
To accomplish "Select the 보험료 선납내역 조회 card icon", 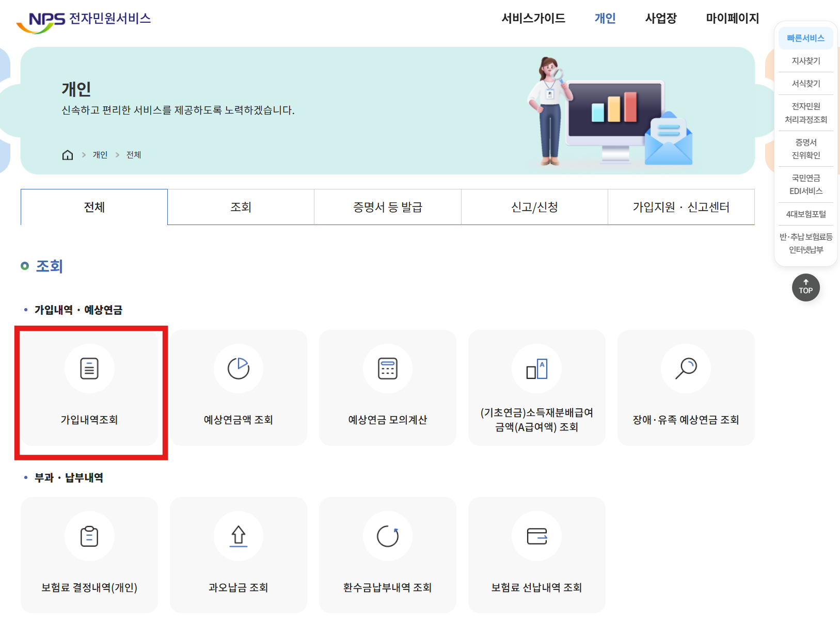I will [536, 536].
